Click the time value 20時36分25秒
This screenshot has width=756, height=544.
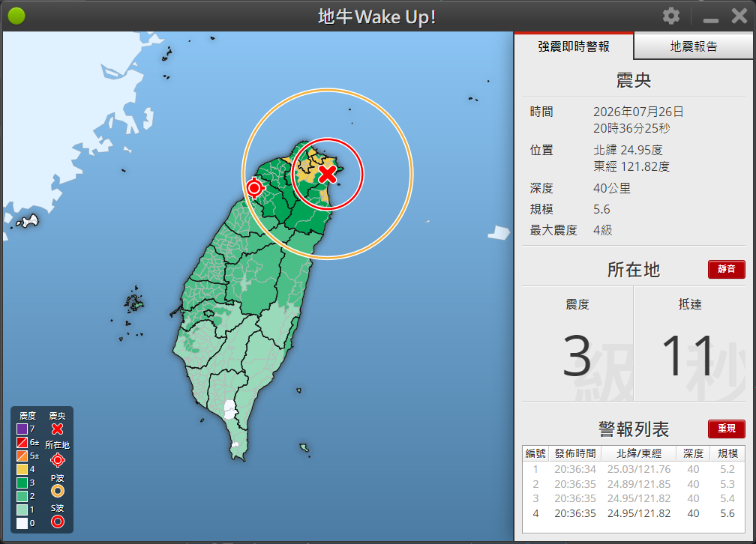click(631, 128)
